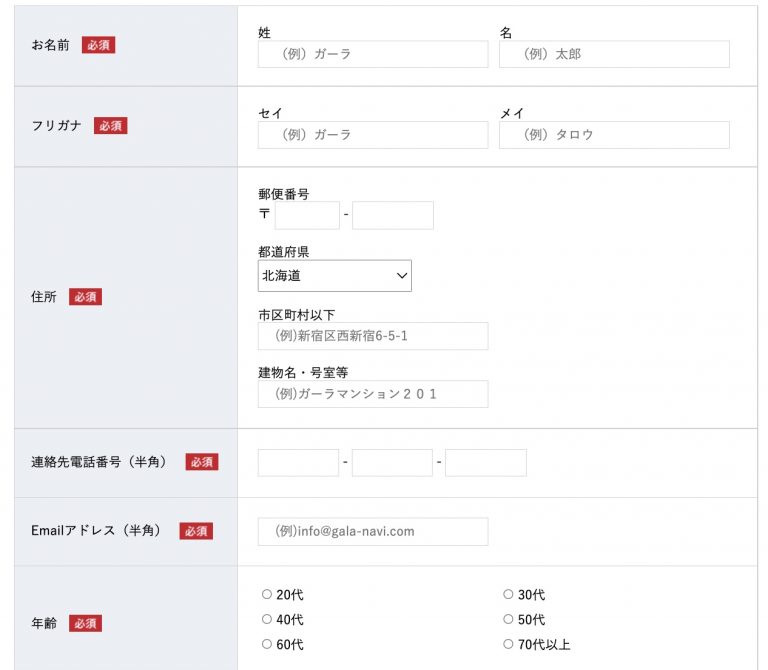
Task: Open the 都道府県 prefecture dropdown
Action: click(x=335, y=276)
